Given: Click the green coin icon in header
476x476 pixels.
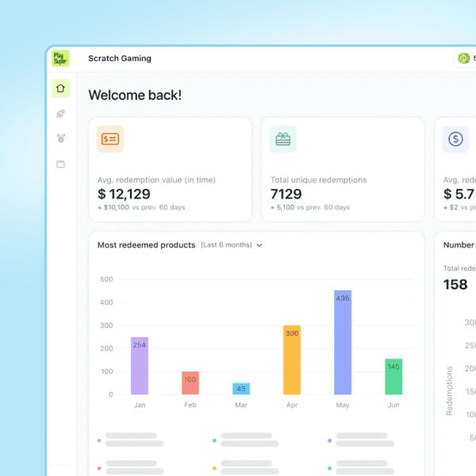Looking at the screenshot, I should click(x=463, y=58).
